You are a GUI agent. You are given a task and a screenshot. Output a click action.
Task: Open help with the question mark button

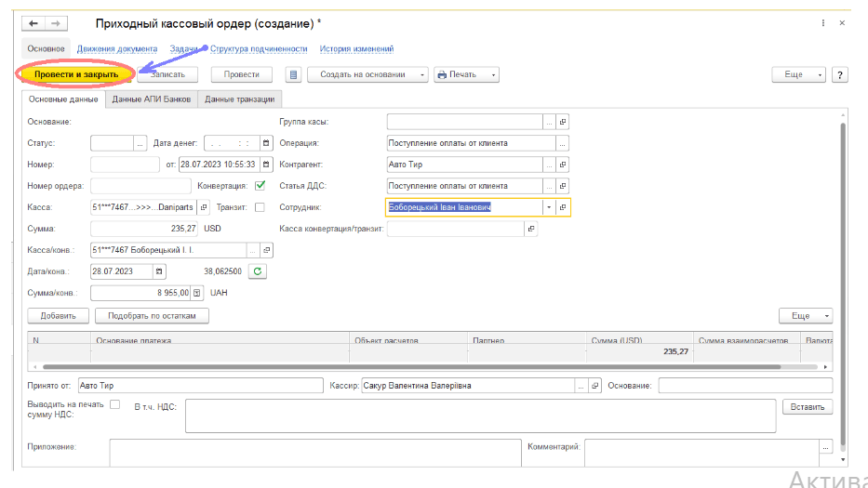838,74
